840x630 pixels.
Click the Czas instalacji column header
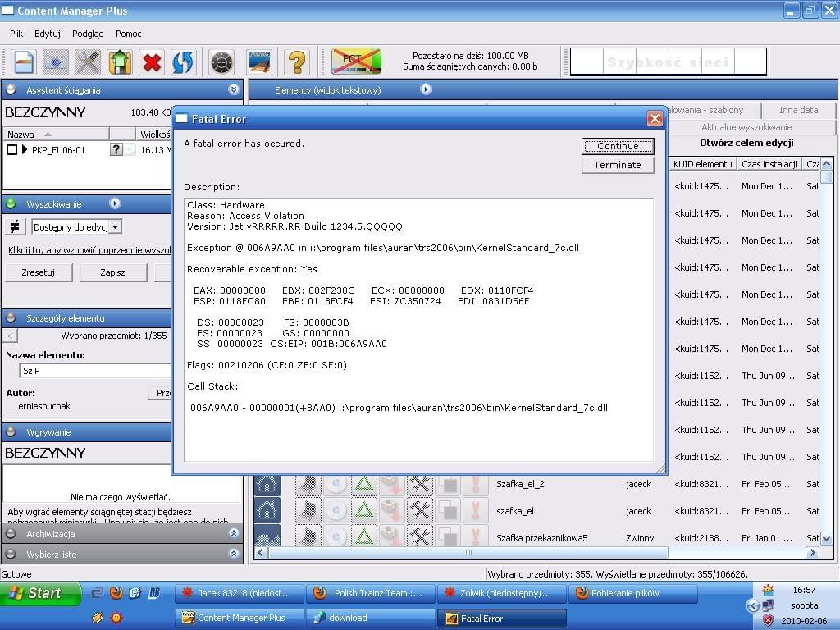[x=769, y=164]
